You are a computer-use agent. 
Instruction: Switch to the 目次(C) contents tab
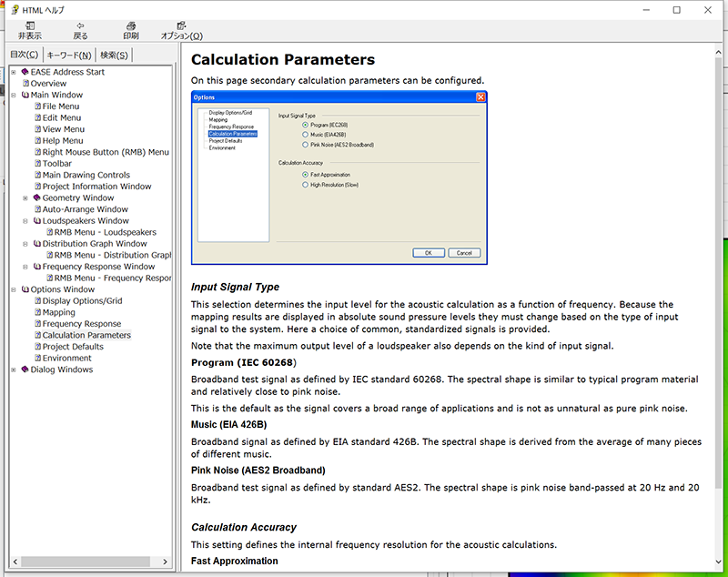pyautogui.click(x=25, y=55)
